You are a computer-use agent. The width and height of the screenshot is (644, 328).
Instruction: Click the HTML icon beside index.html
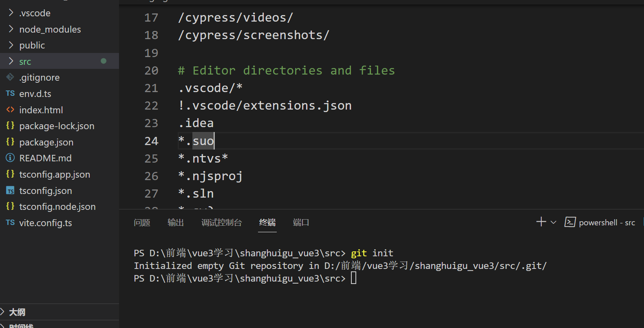[10, 110]
